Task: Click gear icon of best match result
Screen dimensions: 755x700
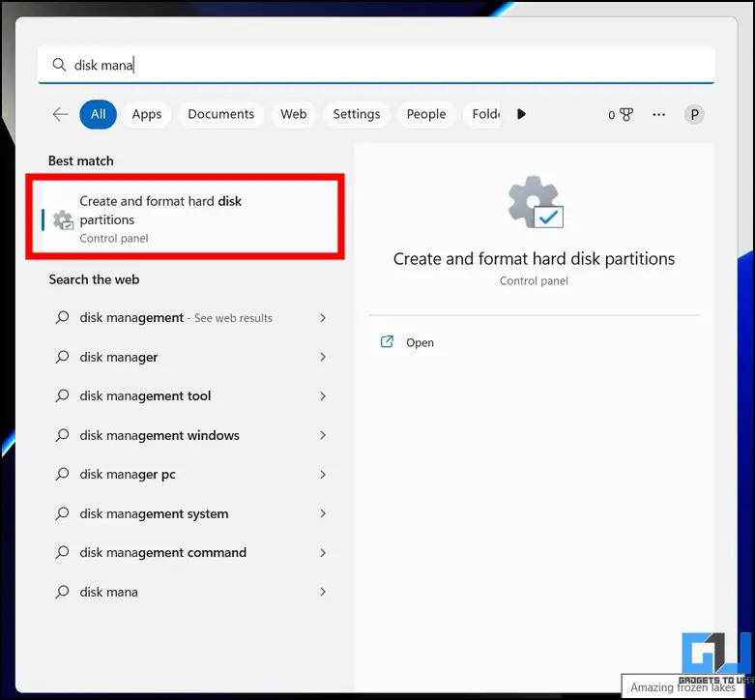Action: (63, 220)
